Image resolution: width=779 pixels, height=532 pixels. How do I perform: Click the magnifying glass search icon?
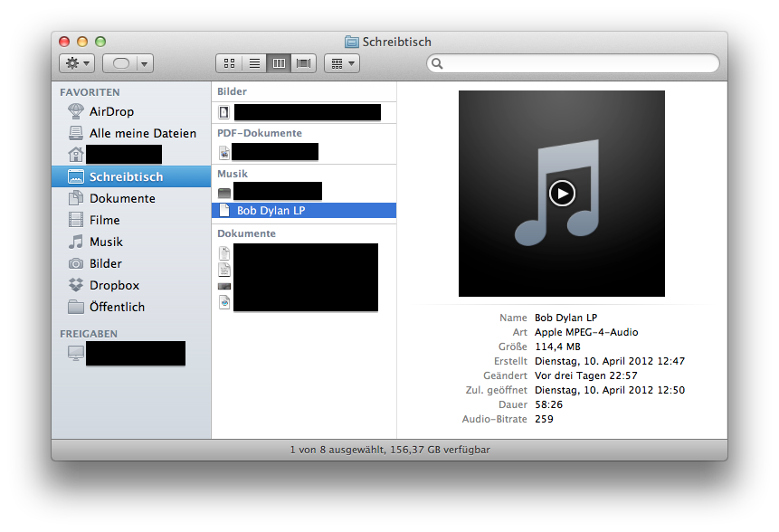coord(437,63)
